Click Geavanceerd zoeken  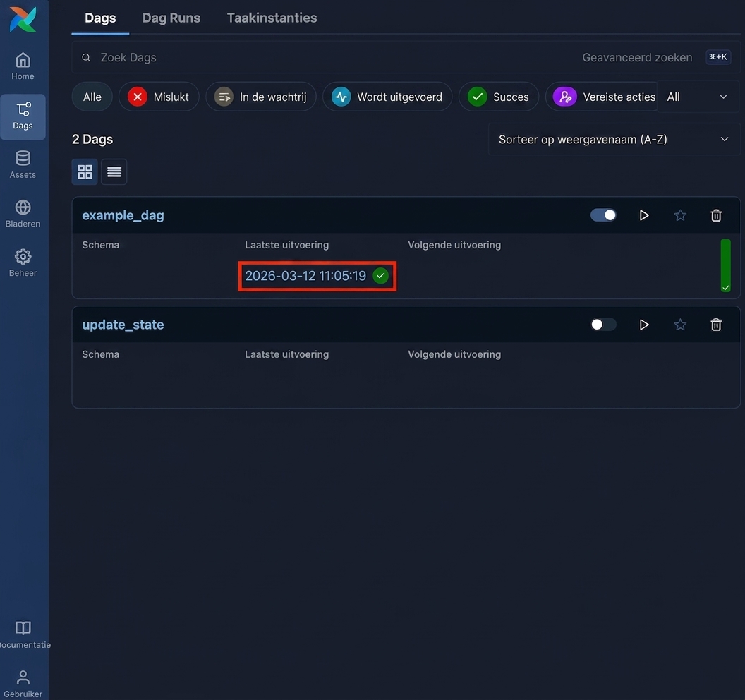pos(637,57)
